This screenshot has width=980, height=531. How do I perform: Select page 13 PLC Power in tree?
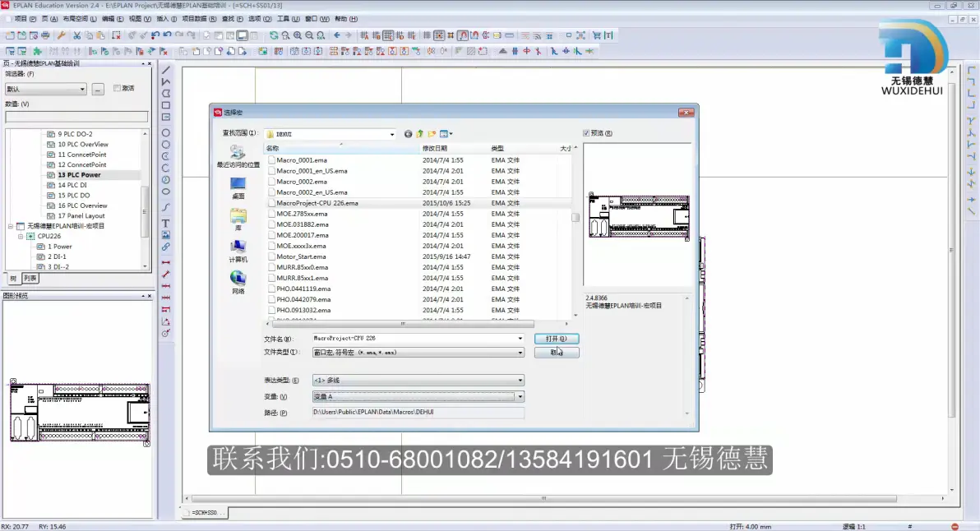(80, 175)
